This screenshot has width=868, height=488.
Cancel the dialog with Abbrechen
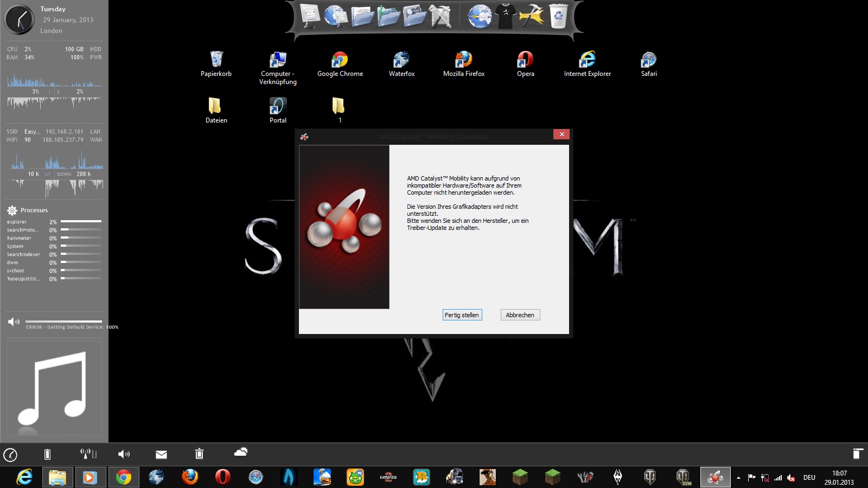click(x=520, y=315)
